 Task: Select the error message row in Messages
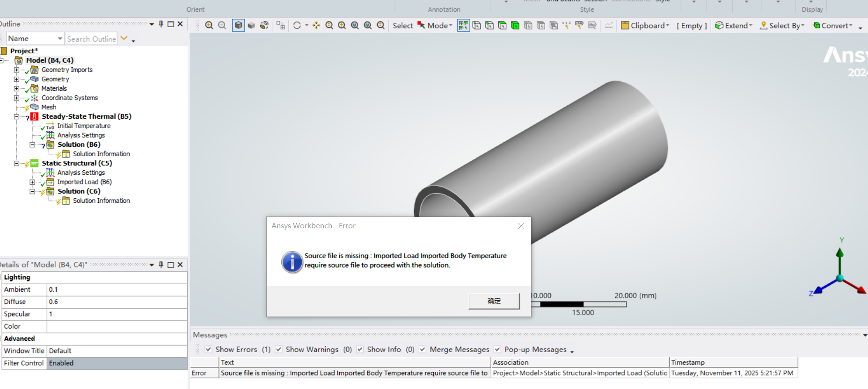494,373
